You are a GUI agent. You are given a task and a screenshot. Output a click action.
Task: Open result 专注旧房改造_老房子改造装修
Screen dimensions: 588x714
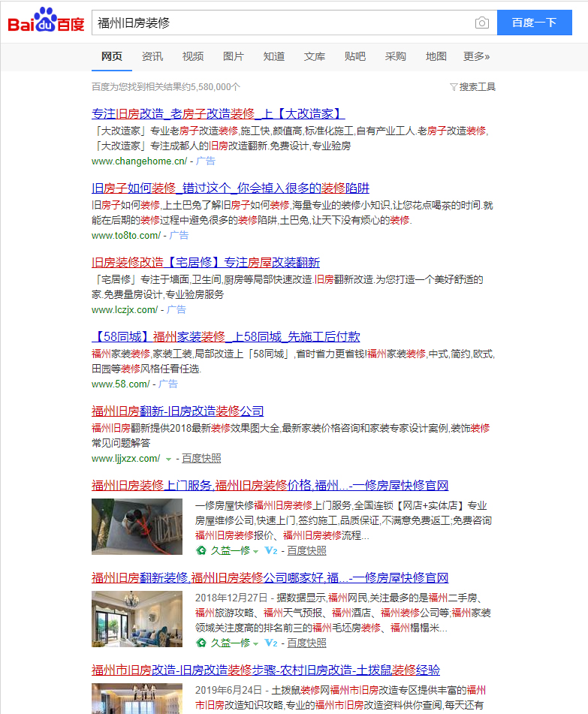point(219,113)
